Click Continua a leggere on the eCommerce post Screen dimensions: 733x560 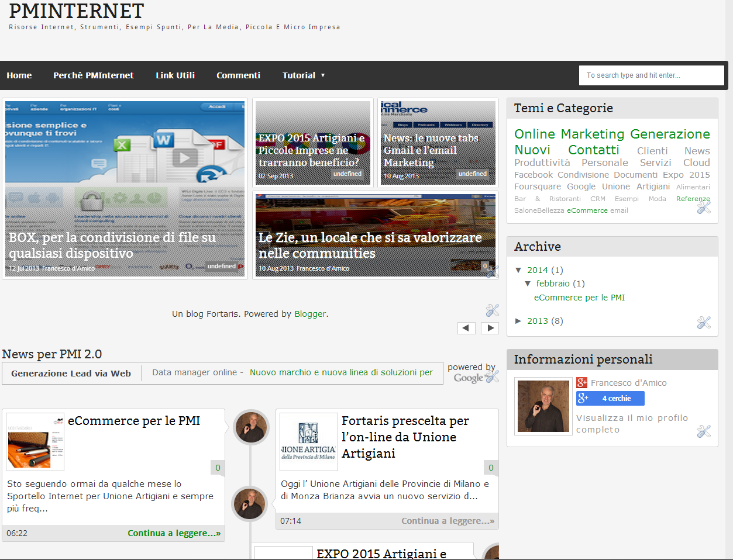tap(174, 533)
